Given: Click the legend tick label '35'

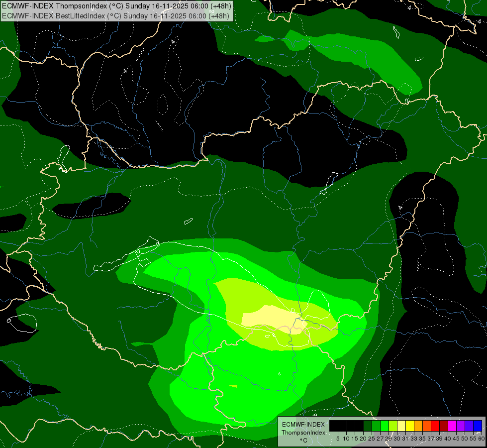Looking at the screenshot, I should pos(423,439).
